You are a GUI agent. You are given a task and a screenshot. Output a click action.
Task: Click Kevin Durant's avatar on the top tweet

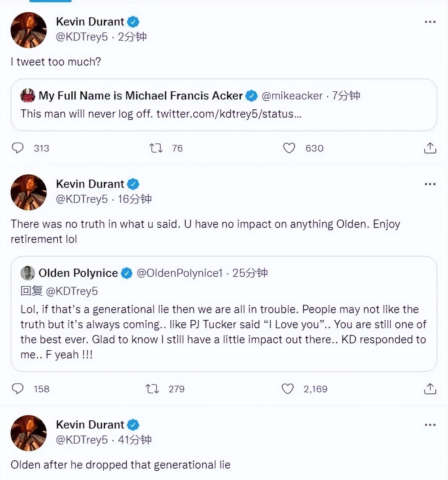coord(29,30)
